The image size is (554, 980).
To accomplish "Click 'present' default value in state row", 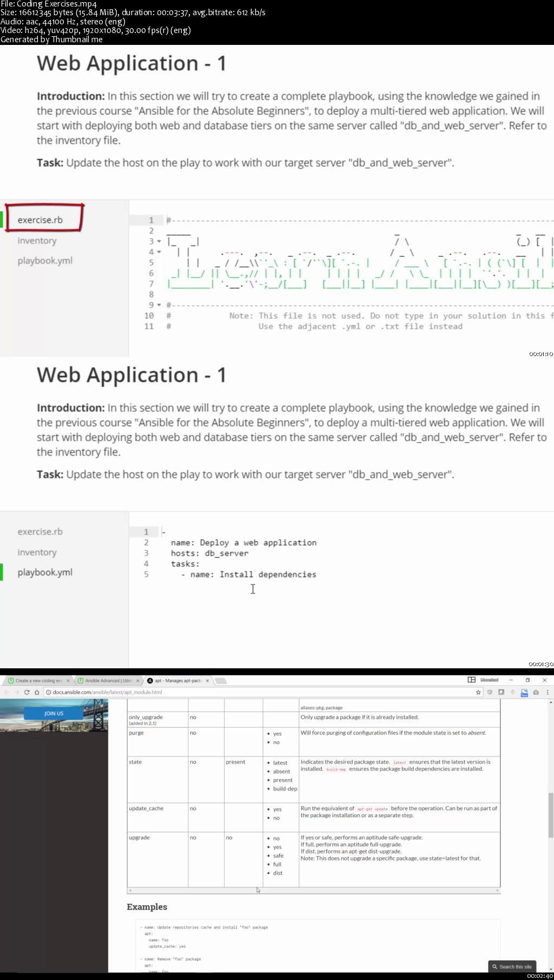I will coord(235,761).
